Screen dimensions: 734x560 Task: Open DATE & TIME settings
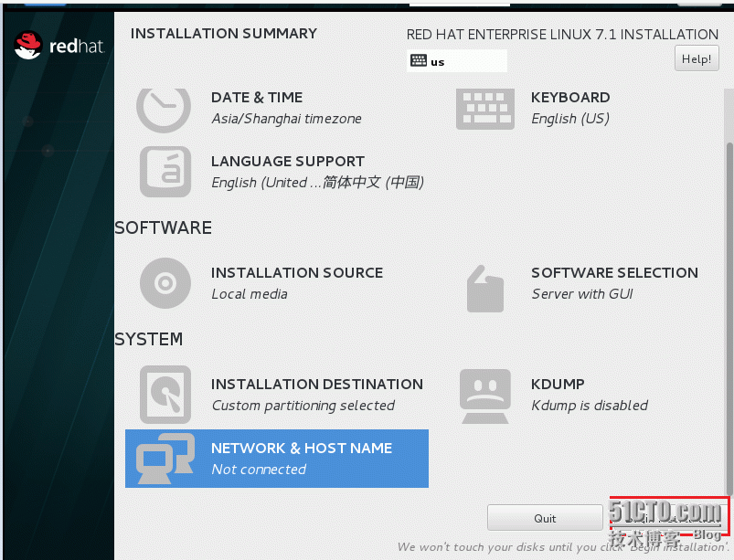(257, 98)
